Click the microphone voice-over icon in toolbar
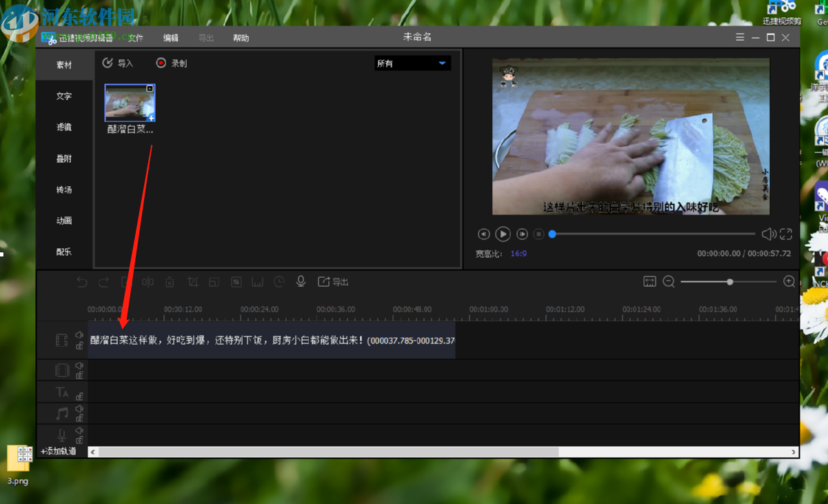Screen dimensions: 828x504 pos(301,281)
